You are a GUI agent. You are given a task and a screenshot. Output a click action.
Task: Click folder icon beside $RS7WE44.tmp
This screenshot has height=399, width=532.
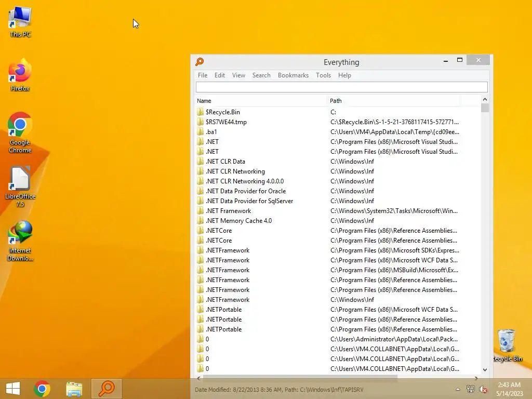click(x=200, y=122)
